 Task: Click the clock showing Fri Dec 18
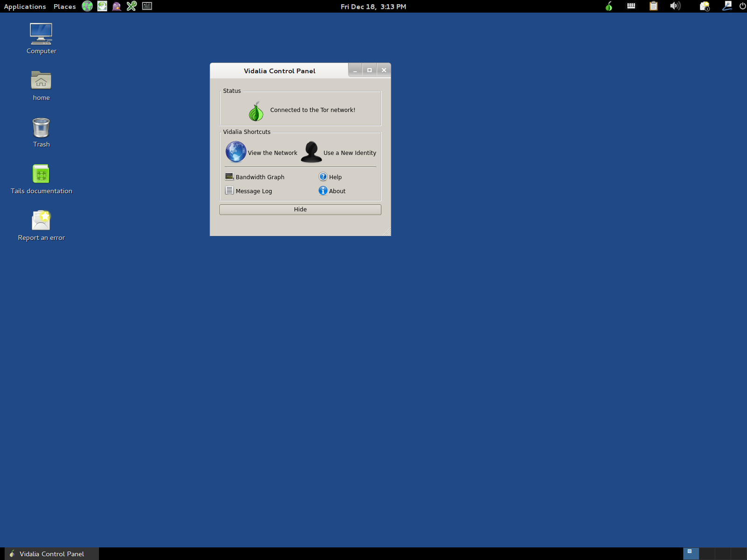coord(373,7)
